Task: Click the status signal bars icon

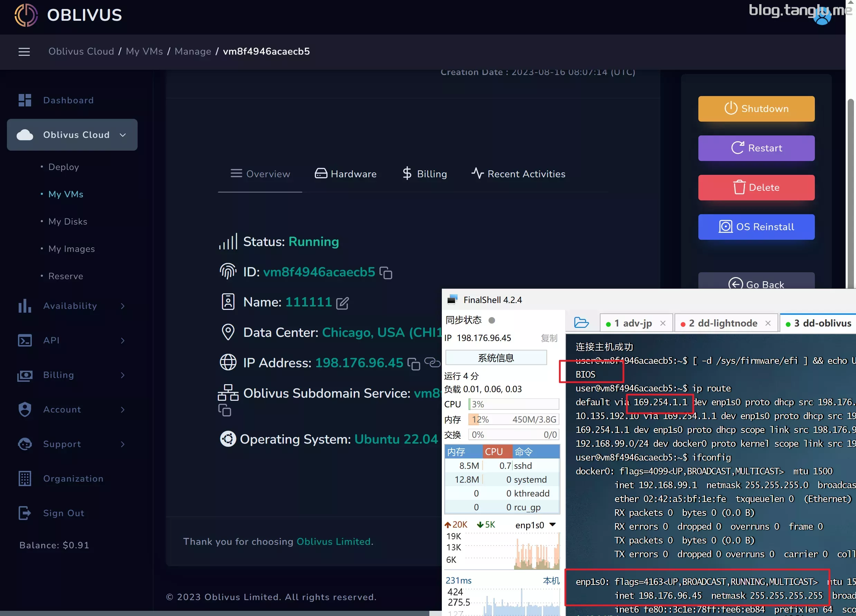Action: coord(228,241)
